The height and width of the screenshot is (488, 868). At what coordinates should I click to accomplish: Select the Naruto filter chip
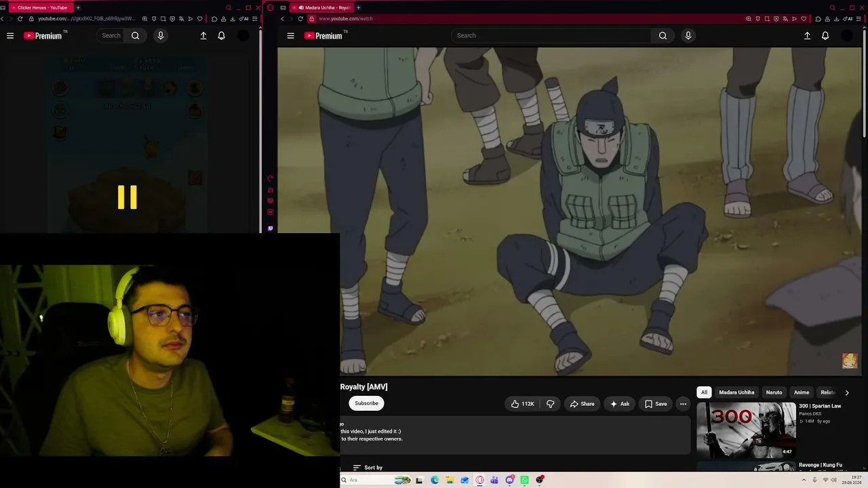(774, 392)
